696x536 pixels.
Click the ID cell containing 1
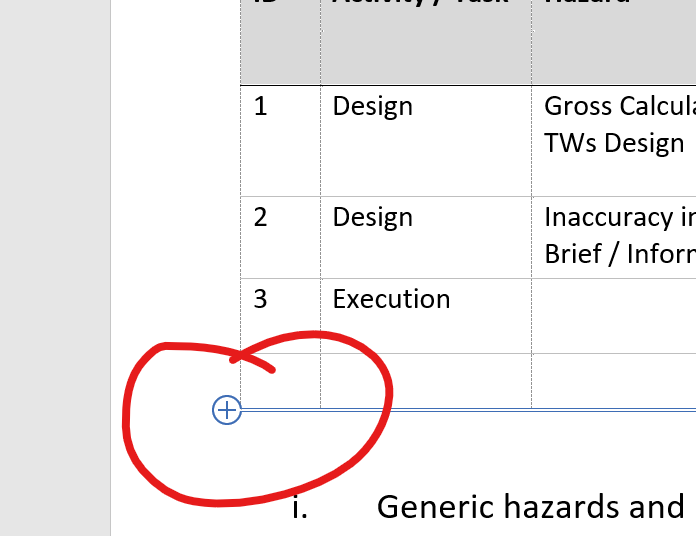261,106
